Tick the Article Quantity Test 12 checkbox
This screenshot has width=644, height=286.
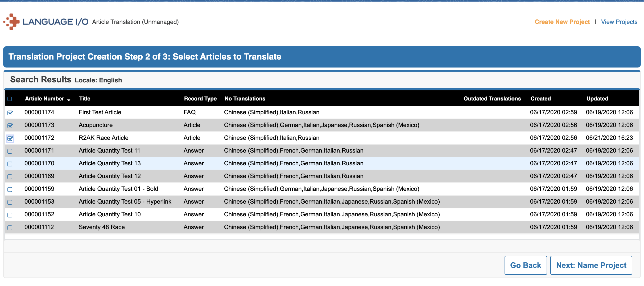(x=10, y=177)
